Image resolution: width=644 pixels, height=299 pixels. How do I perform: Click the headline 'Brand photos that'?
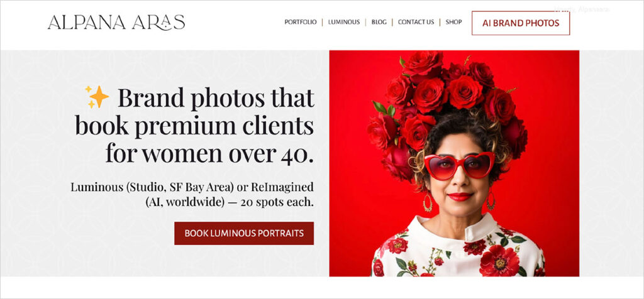point(216,99)
